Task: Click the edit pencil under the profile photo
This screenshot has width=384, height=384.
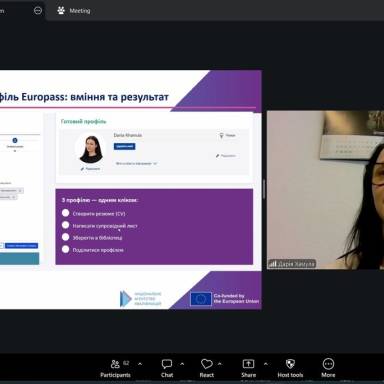Action: [x=82, y=169]
